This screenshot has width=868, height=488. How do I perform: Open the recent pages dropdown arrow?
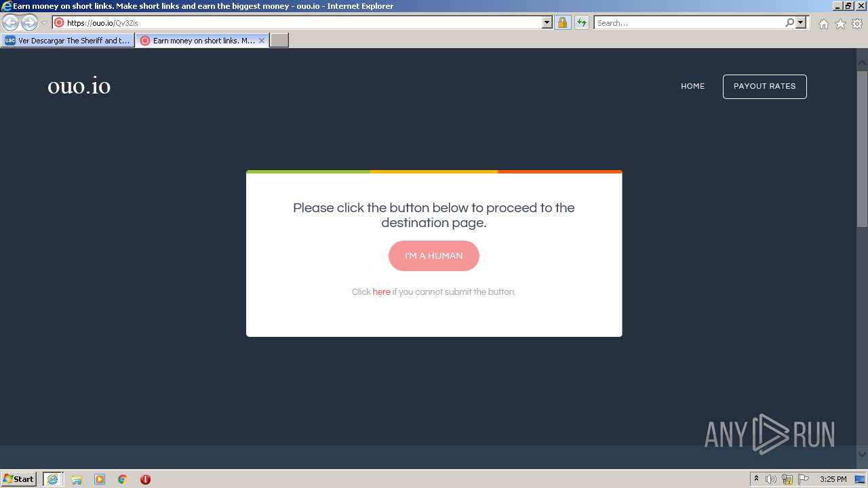(44, 23)
